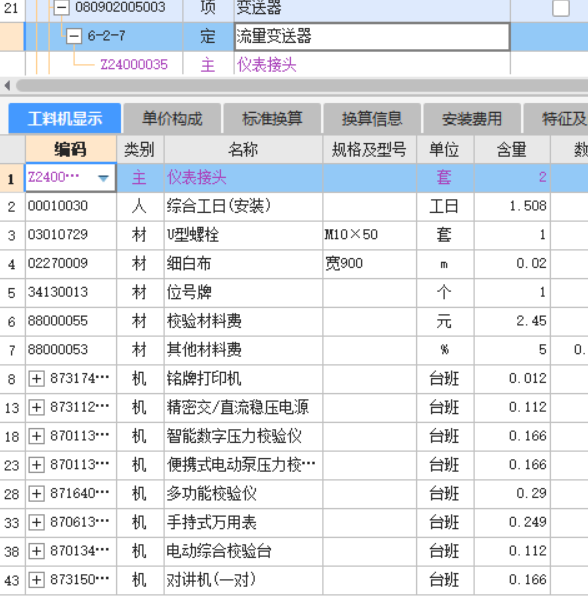This screenshot has height=613, width=588.
Task: Expand the 精密交/直流稳压电源 row
Action: 36,408
